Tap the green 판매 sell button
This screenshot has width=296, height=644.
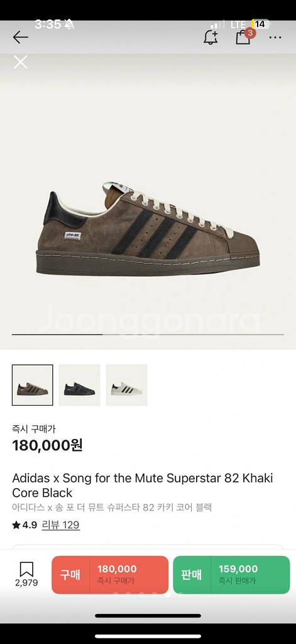pyautogui.click(x=231, y=575)
